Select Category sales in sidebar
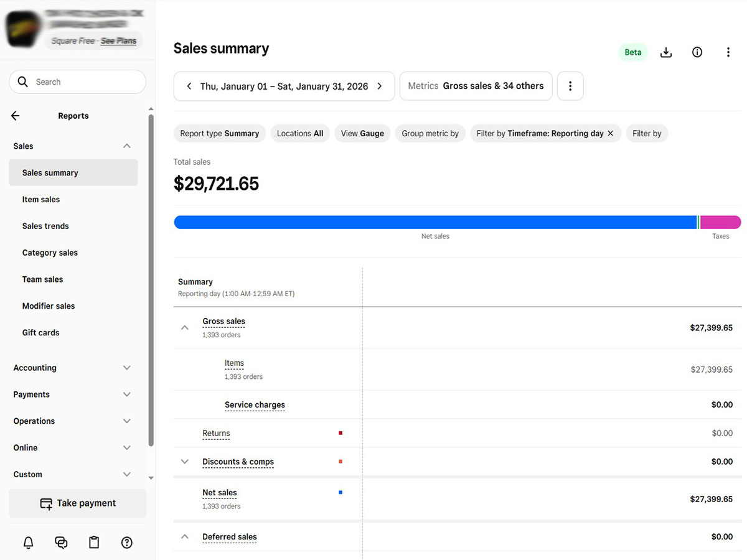747x560 pixels. coord(50,253)
